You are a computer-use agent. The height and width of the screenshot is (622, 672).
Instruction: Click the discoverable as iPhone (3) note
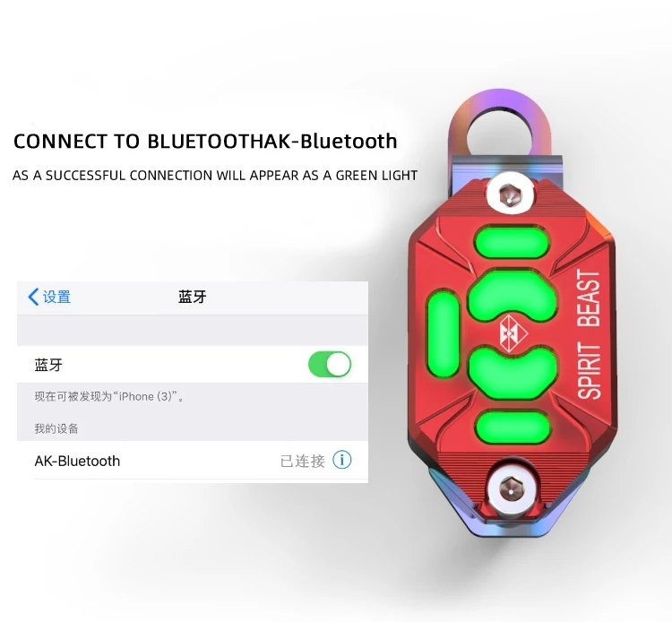click(109, 396)
